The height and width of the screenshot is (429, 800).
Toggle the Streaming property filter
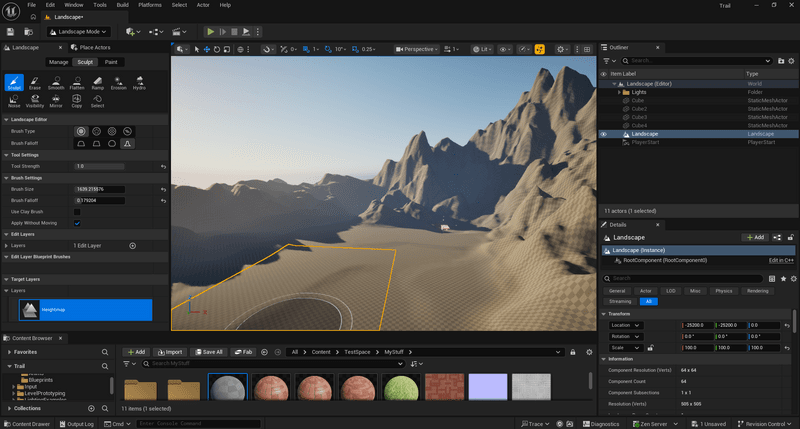pos(620,301)
